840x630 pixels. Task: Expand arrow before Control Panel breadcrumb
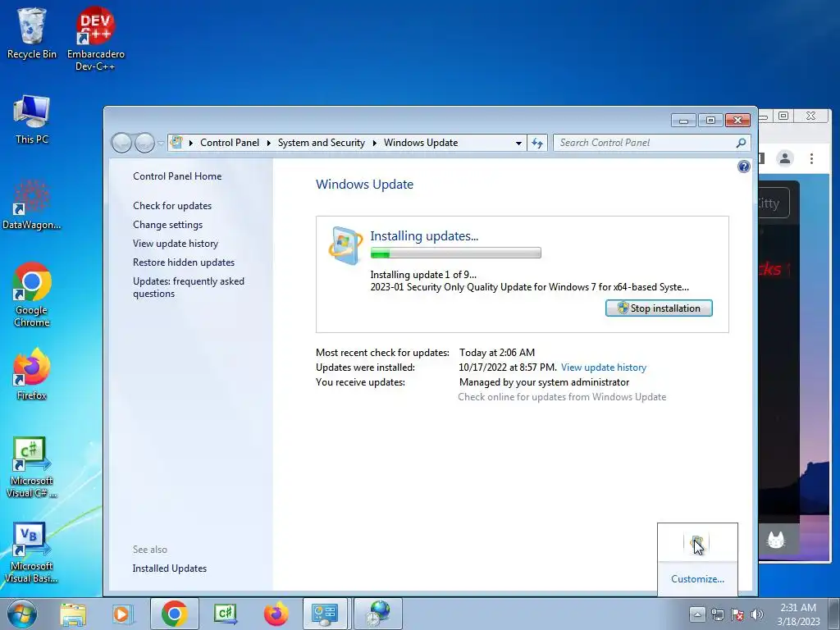click(190, 143)
